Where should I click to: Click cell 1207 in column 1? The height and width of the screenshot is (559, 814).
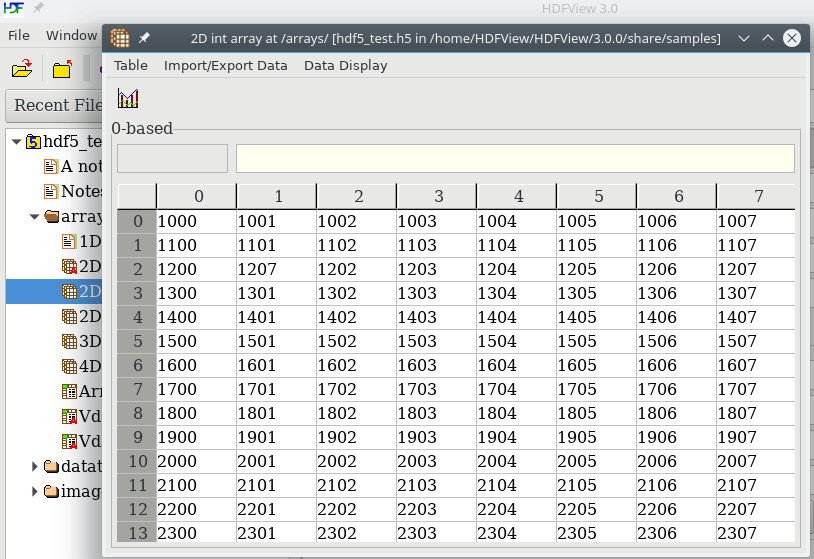276,269
